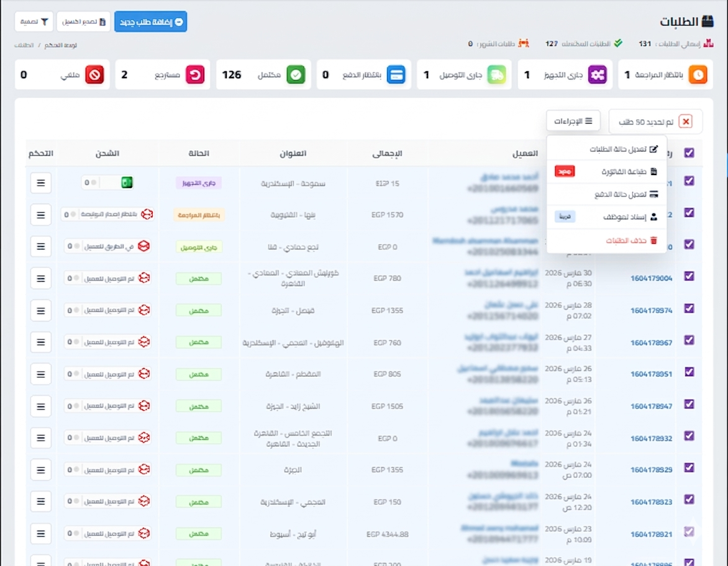The height and width of the screenshot is (566, 728).
Task: Collapse the 'الإجراءات' actions dropdown
Action: [x=573, y=121]
